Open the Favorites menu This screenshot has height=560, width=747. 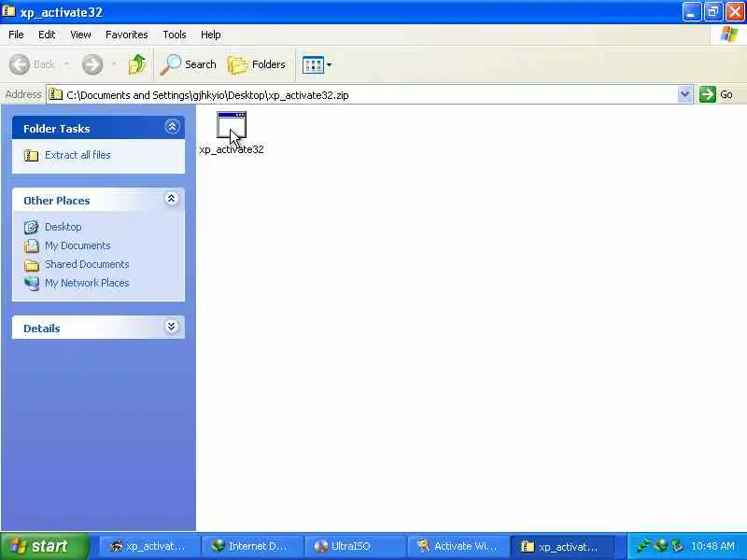(127, 35)
